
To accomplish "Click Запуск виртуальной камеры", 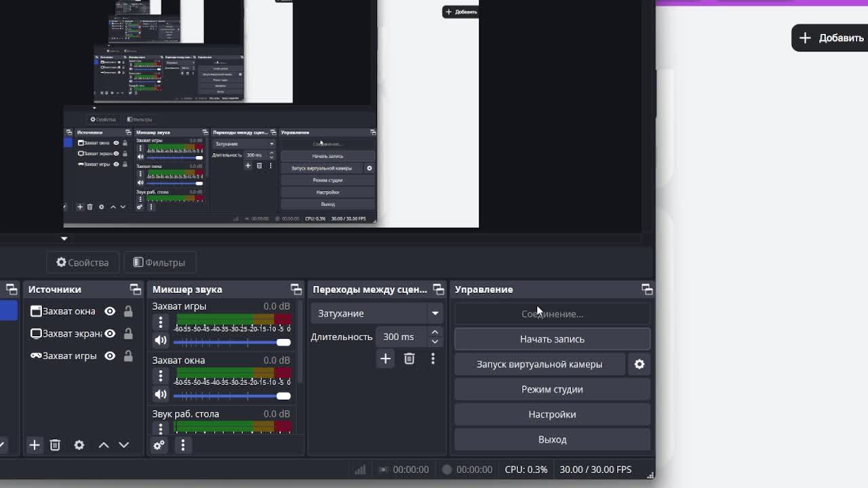I will (539, 364).
